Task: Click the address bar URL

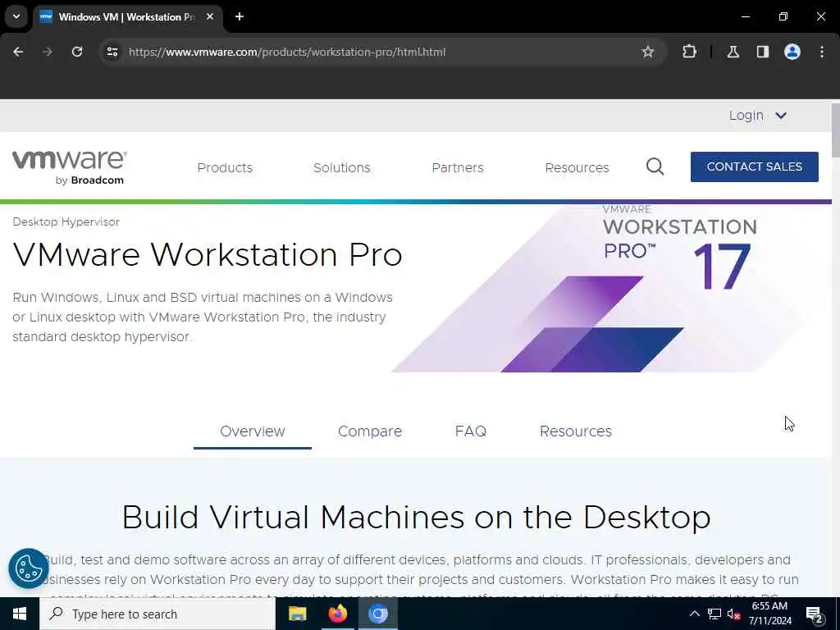Action: [287, 52]
